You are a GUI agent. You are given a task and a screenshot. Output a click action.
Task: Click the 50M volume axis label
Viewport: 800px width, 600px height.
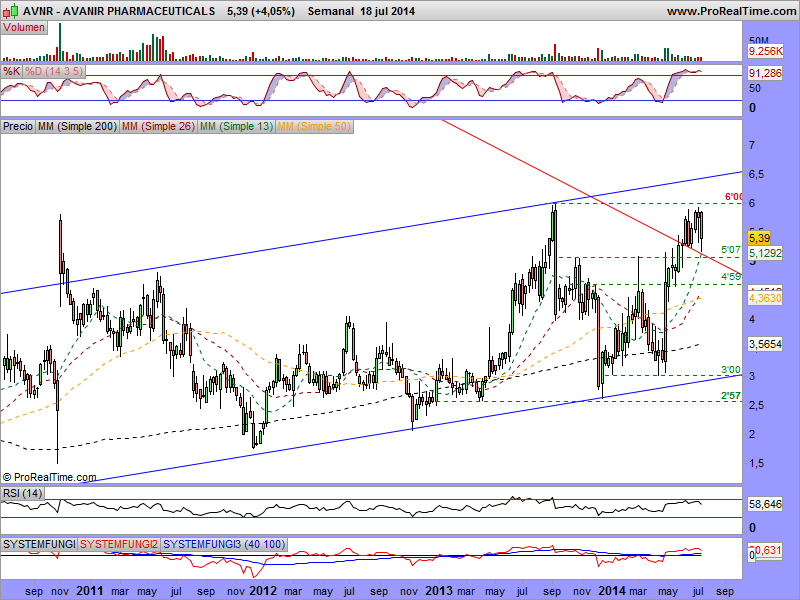tap(759, 41)
